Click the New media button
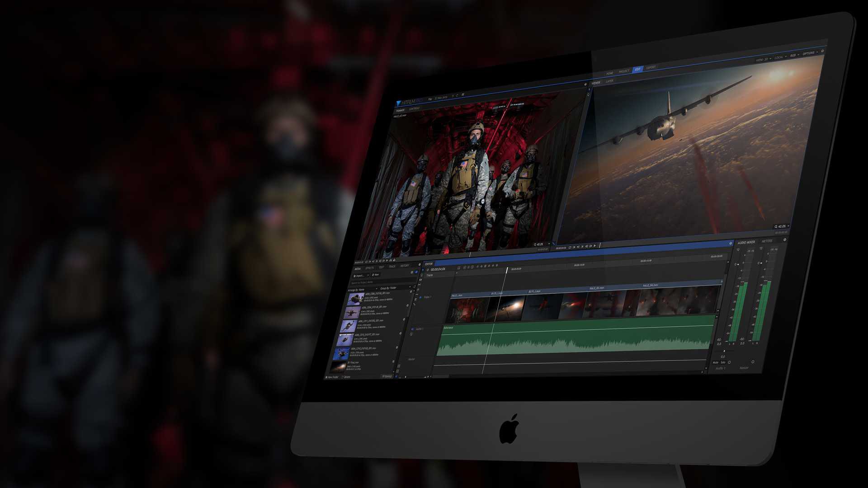 tap(376, 275)
